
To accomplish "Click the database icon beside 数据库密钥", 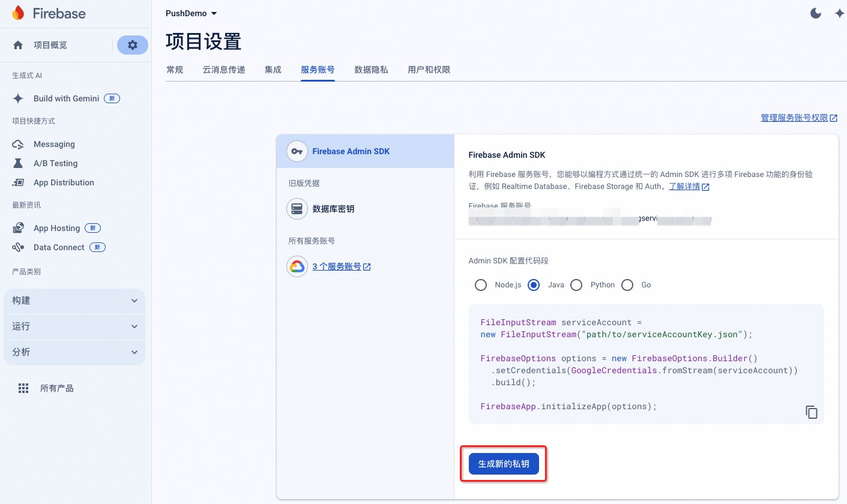I will (x=297, y=209).
